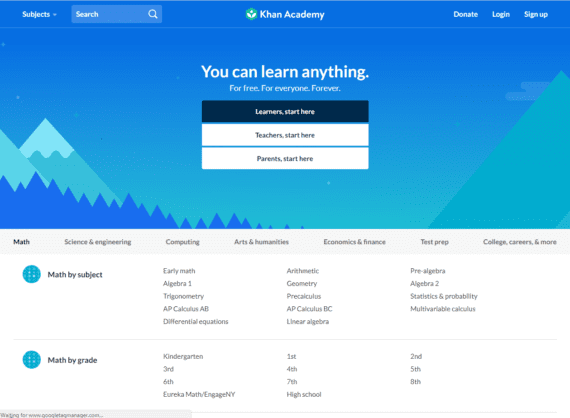Click the Khan Academy wordmark
The height and width of the screenshot is (418, 570).
coord(292,15)
